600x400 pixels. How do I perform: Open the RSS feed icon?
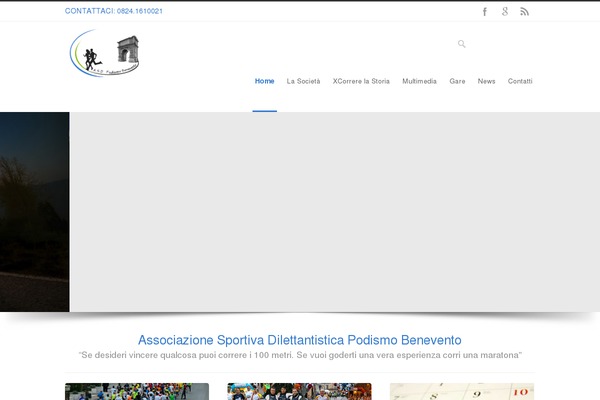coord(525,11)
